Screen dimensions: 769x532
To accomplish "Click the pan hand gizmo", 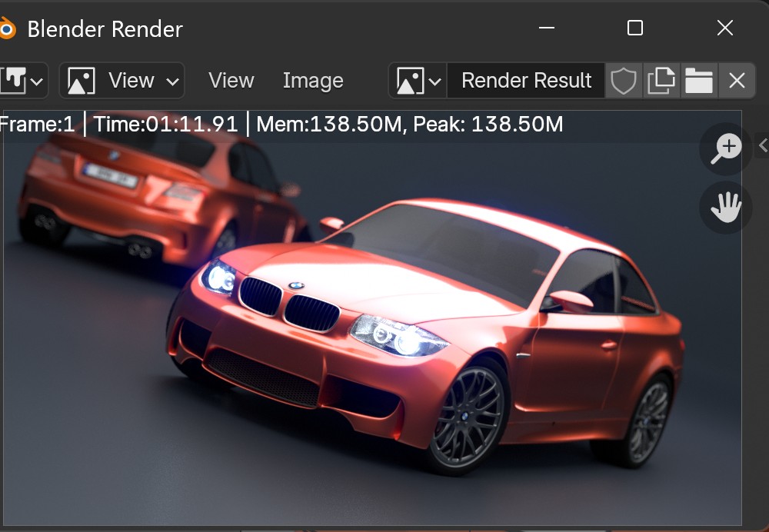I will click(725, 208).
